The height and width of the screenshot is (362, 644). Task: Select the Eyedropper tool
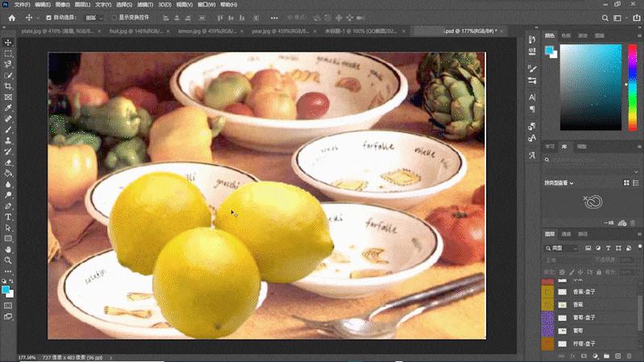coord(8,107)
